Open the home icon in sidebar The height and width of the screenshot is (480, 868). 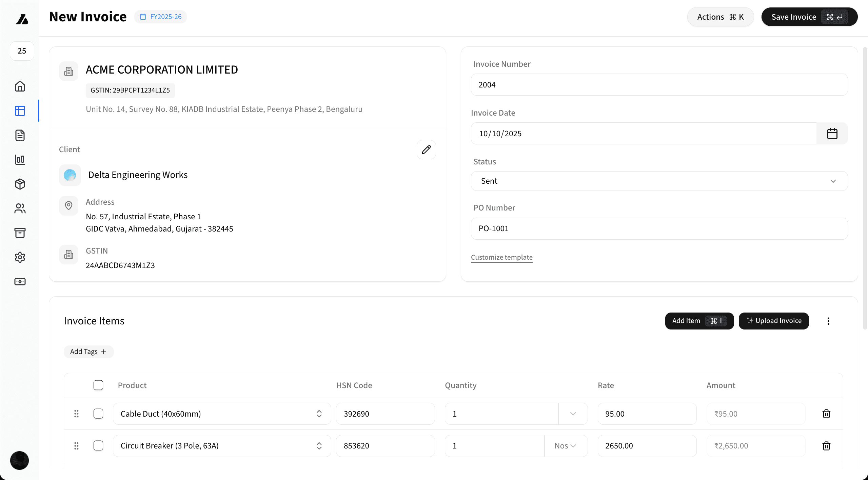(20, 86)
